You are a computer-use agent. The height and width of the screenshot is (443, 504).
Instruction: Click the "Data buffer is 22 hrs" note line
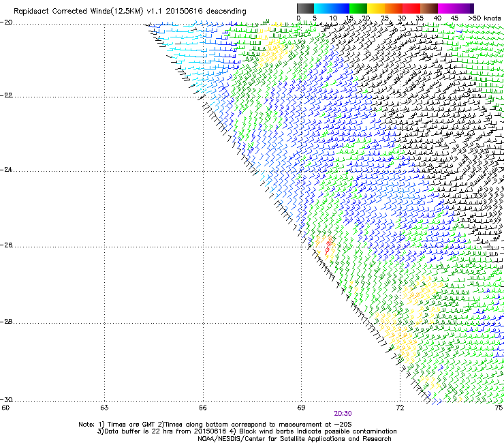click(x=247, y=431)
